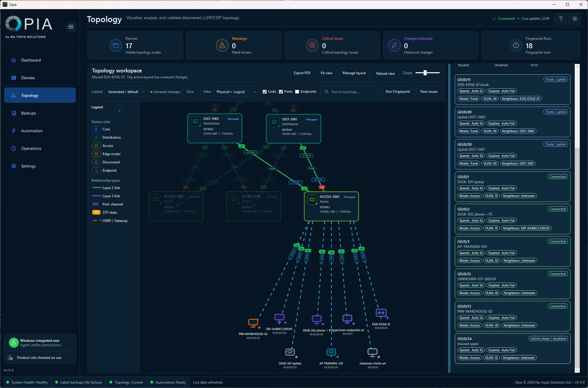The width and height of the screenshot is (588, 388).
Task: Select the DESK-301 laptop node icon
Action: [x=290, y=352]
